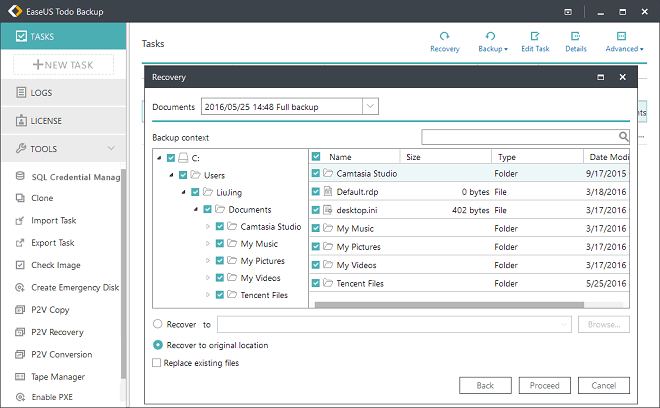Click the Browse button
Screen dimensions: 660x408
point(604,324)
